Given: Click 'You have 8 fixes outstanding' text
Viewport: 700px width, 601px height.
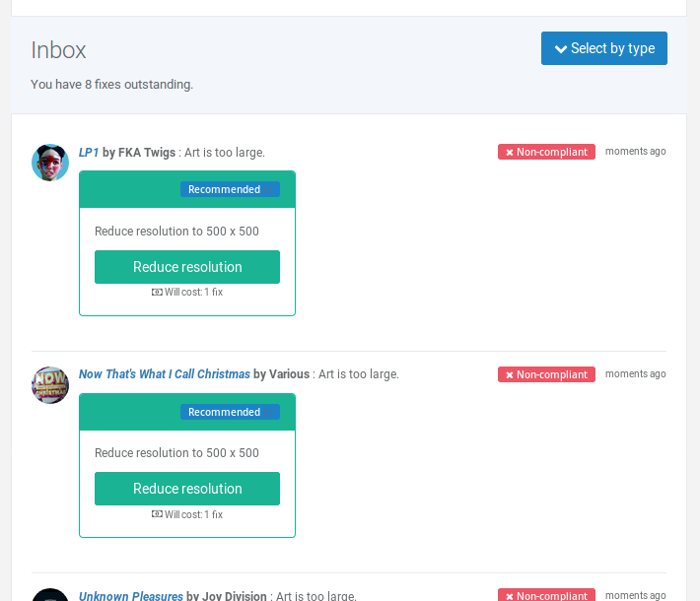Looking at the screenshot, I should click(x=111, y=85).
